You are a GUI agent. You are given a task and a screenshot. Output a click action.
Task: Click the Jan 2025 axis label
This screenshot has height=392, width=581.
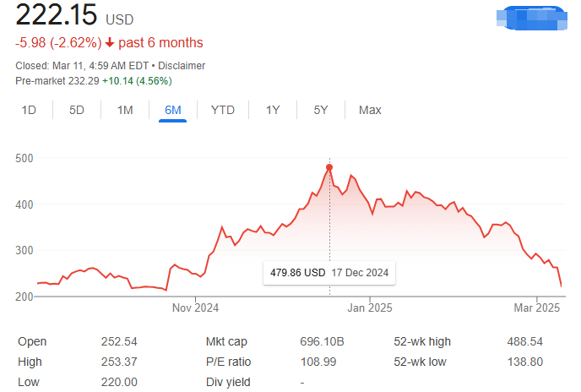[369, 308]
